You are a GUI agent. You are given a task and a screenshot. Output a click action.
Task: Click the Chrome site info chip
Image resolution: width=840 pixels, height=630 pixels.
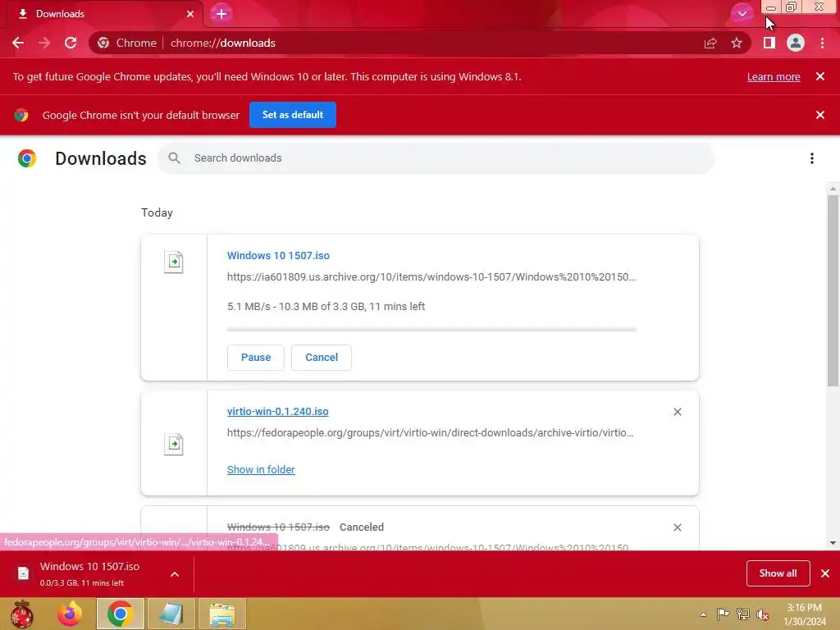pyautogui.click(x=127, y=43)
